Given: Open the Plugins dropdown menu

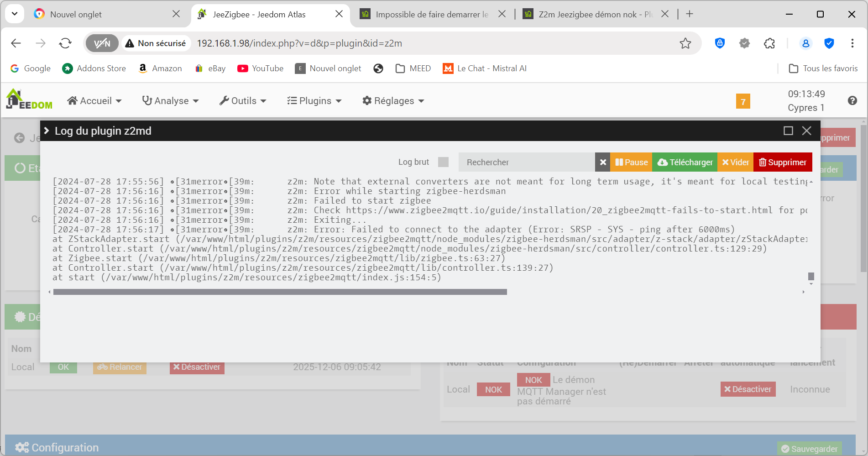Looking at the screenshot, I should 314,101.
